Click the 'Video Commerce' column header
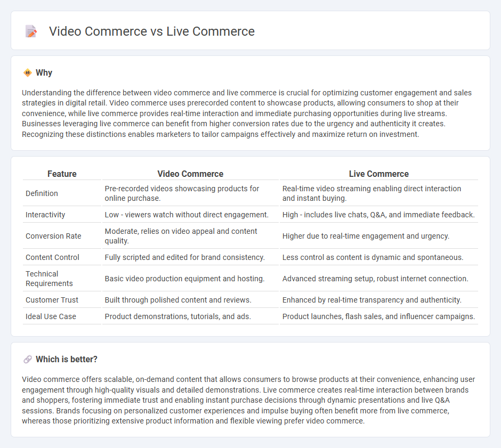This screenshot has height=448, width=501. [190, 174]
